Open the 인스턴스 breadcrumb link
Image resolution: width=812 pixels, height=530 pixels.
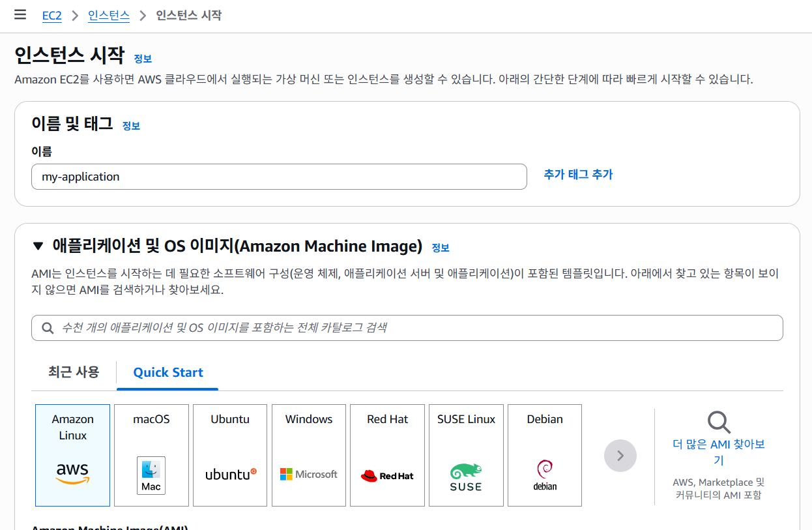click(x=109, y=16)
